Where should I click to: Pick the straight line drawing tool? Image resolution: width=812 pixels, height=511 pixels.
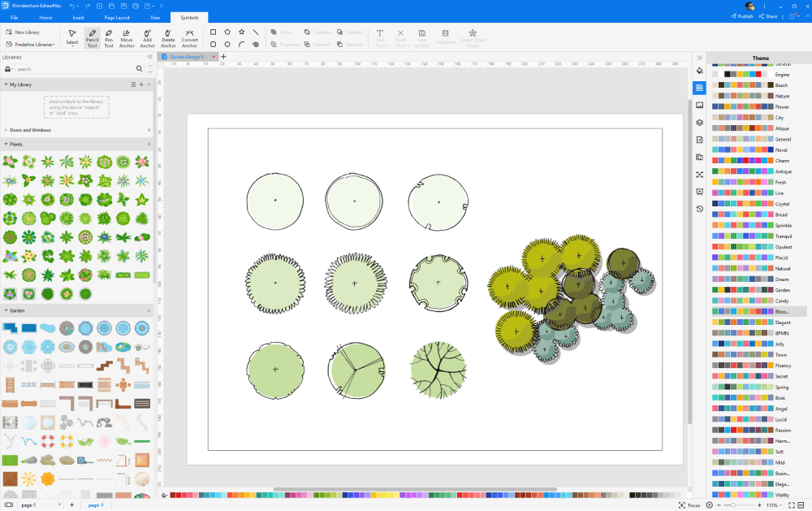coord(256,32)
